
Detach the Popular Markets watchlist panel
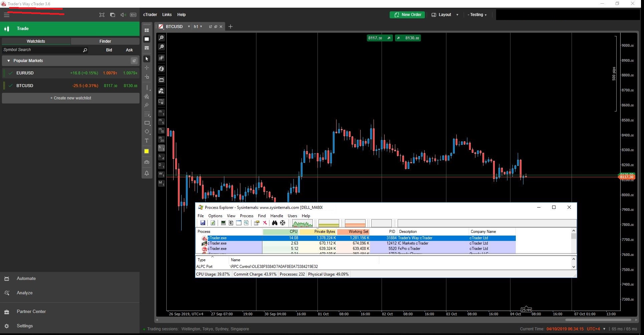[x=134, y=61]
